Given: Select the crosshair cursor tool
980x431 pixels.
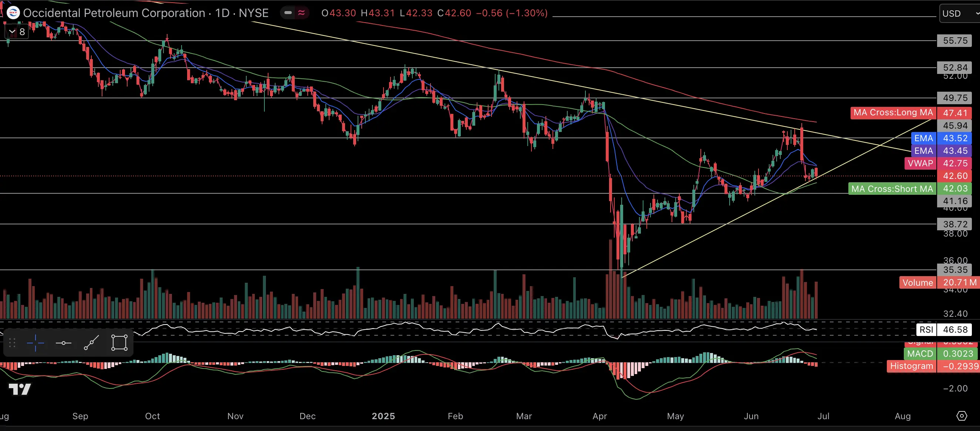Looking at the screenshot, I should click(36, 343).
